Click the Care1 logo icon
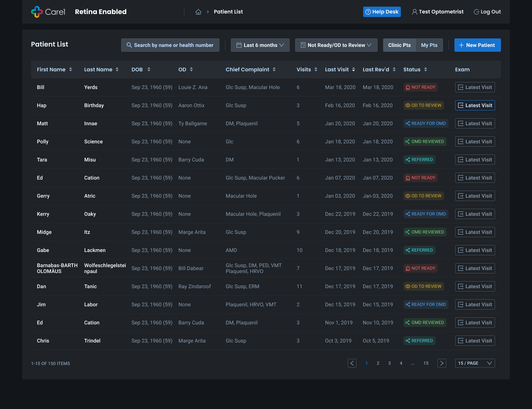The width and height of the screenshot is (532, 409). click(37, 12)
